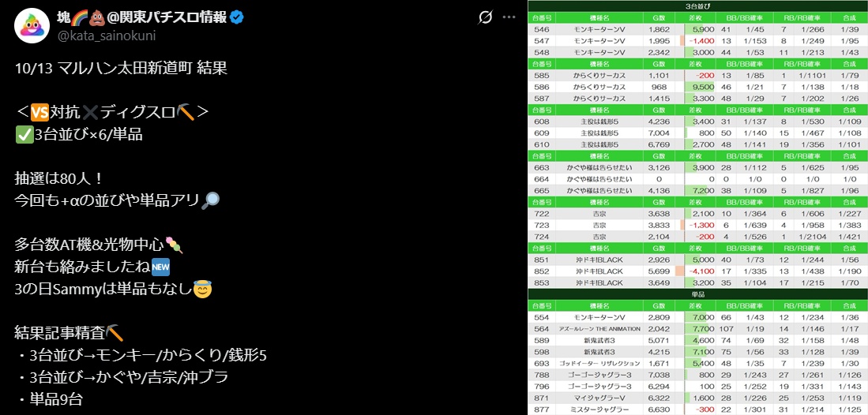The image size is (868, 415).
Task: Click the 単品 section header in table
Action: (697, 294)
